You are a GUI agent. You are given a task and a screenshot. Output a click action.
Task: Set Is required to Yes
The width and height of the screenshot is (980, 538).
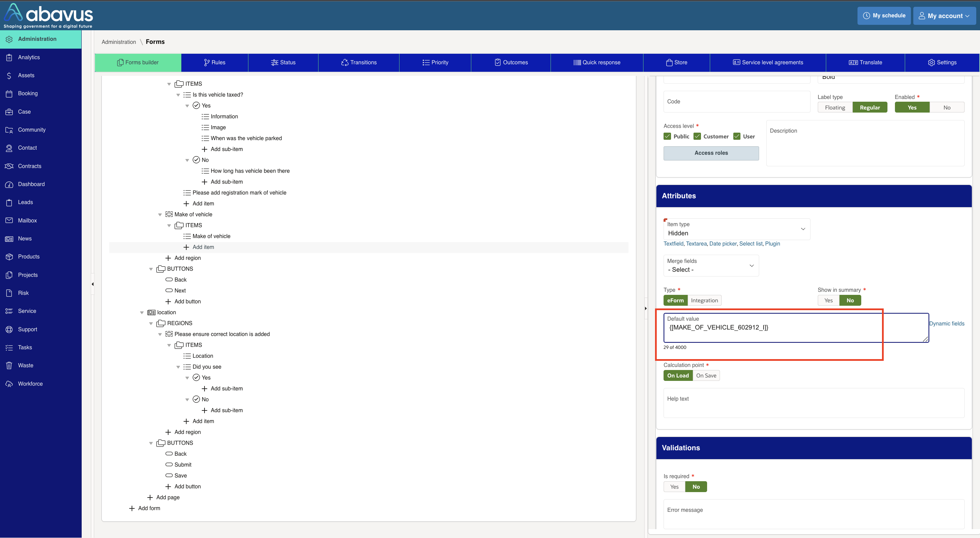pos(674,487)
